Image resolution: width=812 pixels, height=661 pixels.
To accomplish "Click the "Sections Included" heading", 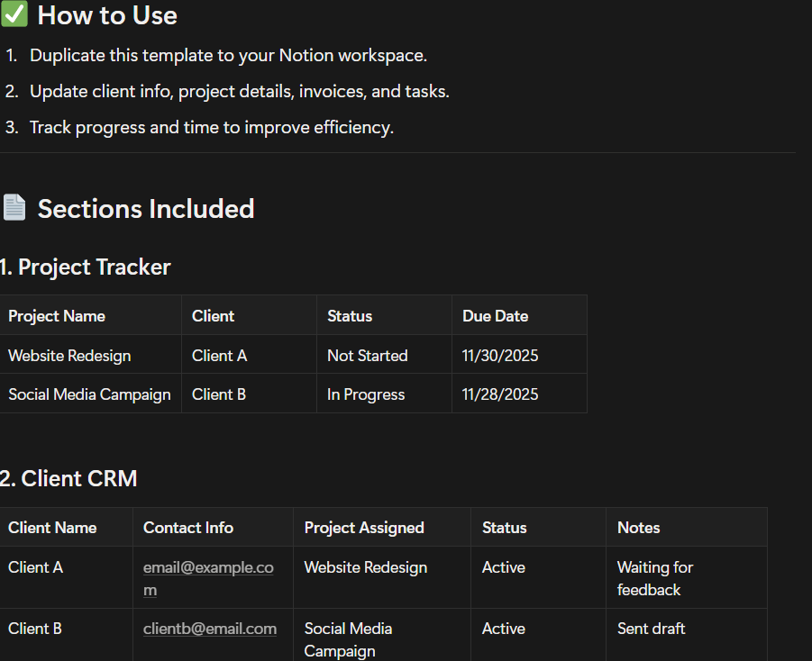I will 146,209.
